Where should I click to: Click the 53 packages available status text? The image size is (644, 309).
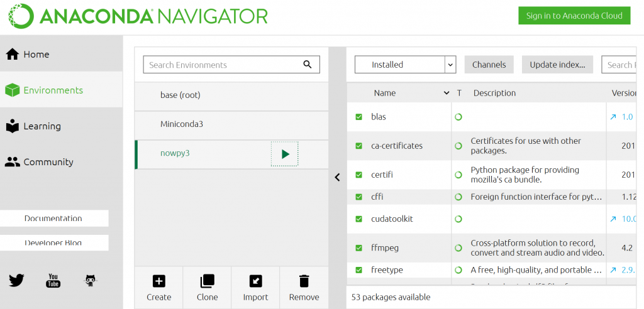[x=391, y=297]
